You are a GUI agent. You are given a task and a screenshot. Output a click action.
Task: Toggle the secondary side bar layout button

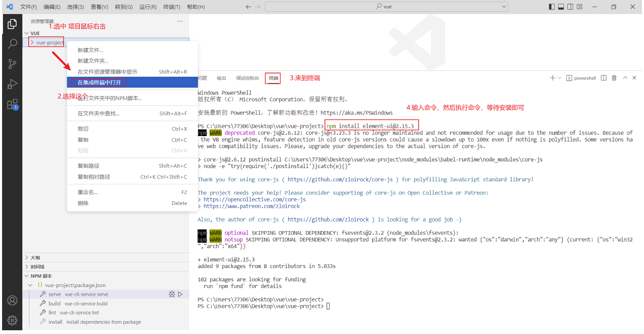570,7
